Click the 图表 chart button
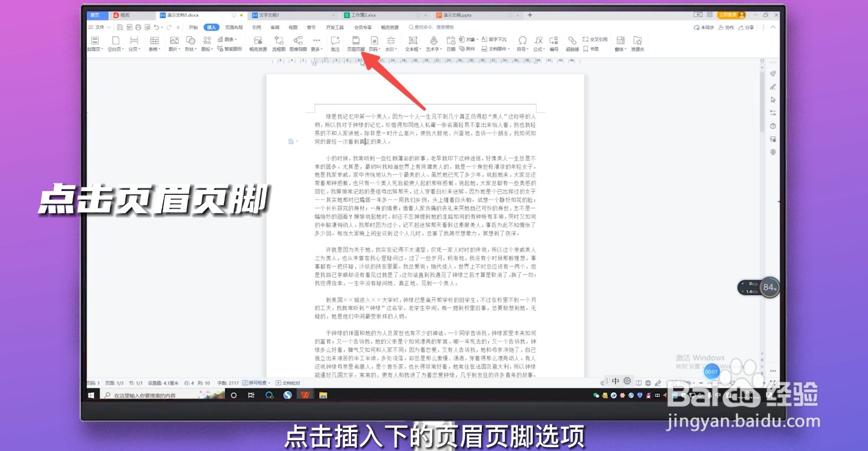Image resolution: width=868 pixels, height=451 pixels. click(228, 39)
